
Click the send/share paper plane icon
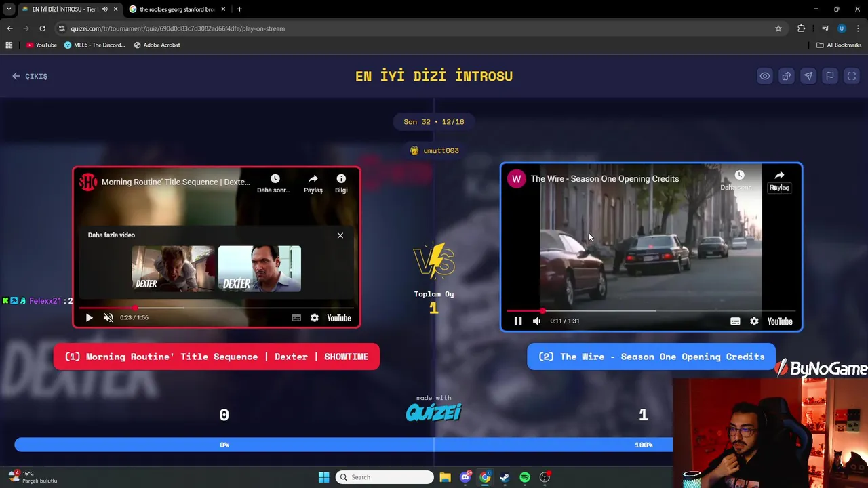coord(808,76)
